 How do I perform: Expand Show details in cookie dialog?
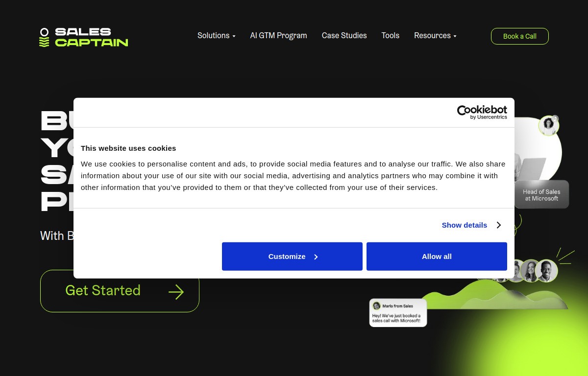[471, 225]
